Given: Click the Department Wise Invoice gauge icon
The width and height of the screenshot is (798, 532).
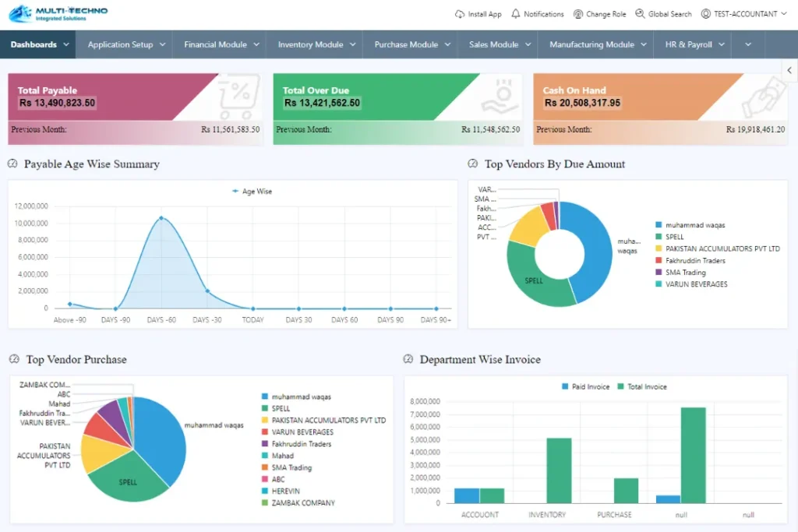Looking at the screenshot, I should (408, 360).
